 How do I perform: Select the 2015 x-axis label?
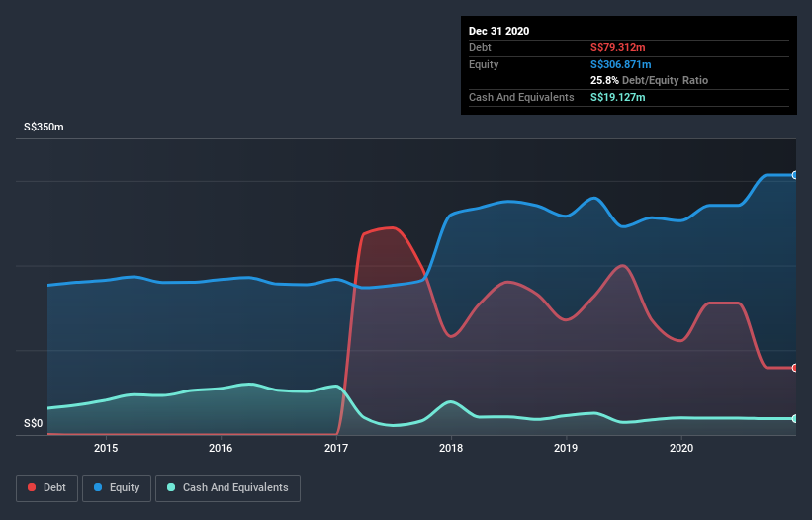coord(106,448)
